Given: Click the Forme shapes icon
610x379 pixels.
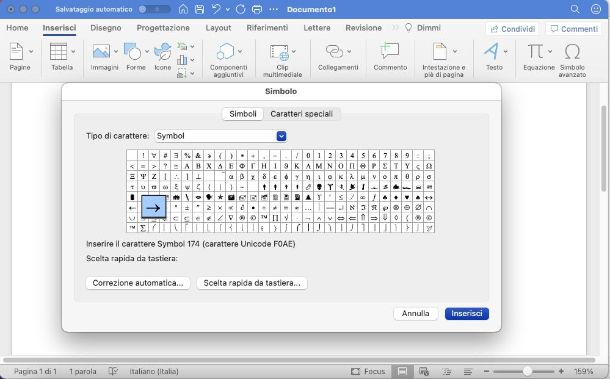Looking at the screenshot, I should pos(132,51).
